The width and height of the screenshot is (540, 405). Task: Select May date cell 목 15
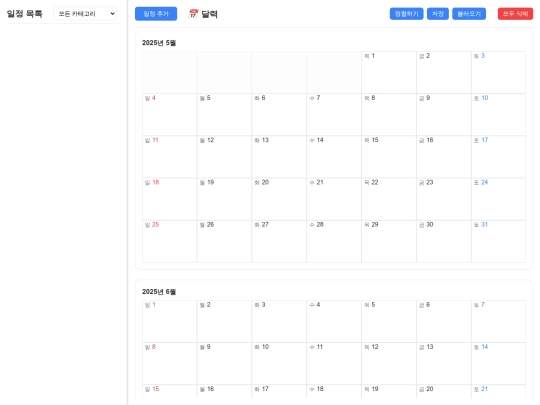point(389,157)
